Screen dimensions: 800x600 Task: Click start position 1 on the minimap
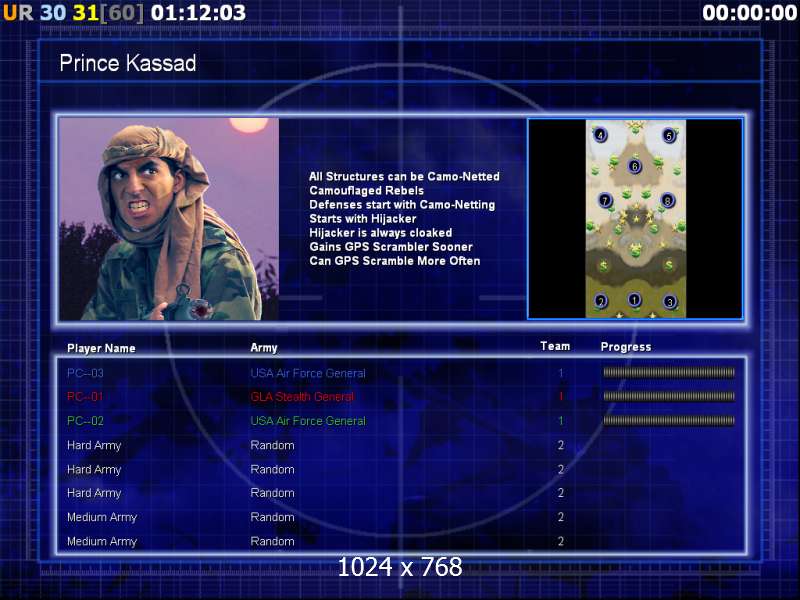tap(634, 299)
